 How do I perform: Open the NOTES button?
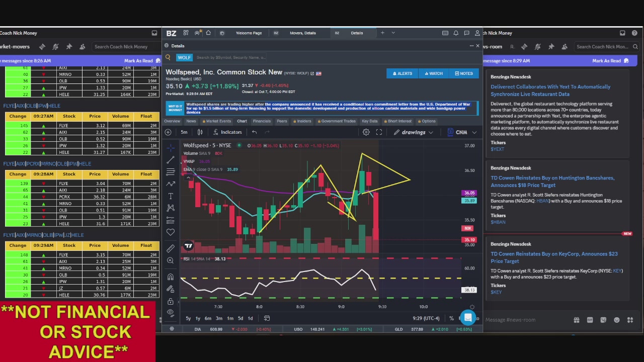click(x=463, y=73)
